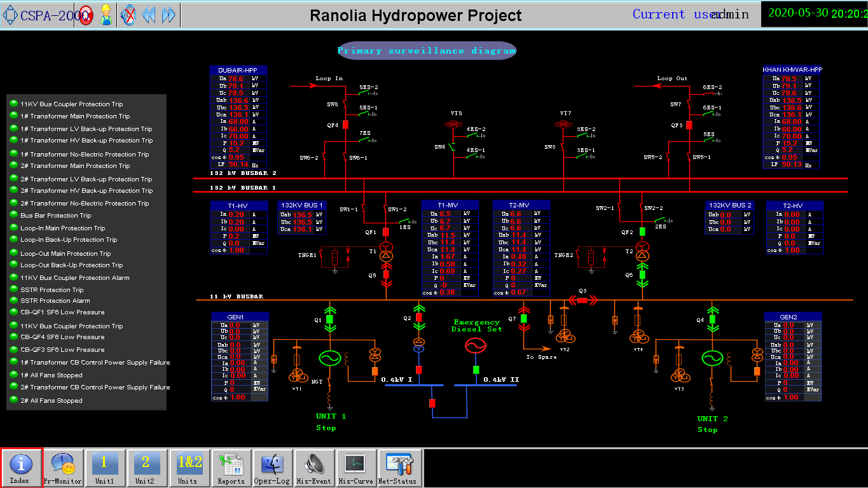Click the red stop icon in top toolbar
This screenshot has height=488, width=868.
pos(86,15)
